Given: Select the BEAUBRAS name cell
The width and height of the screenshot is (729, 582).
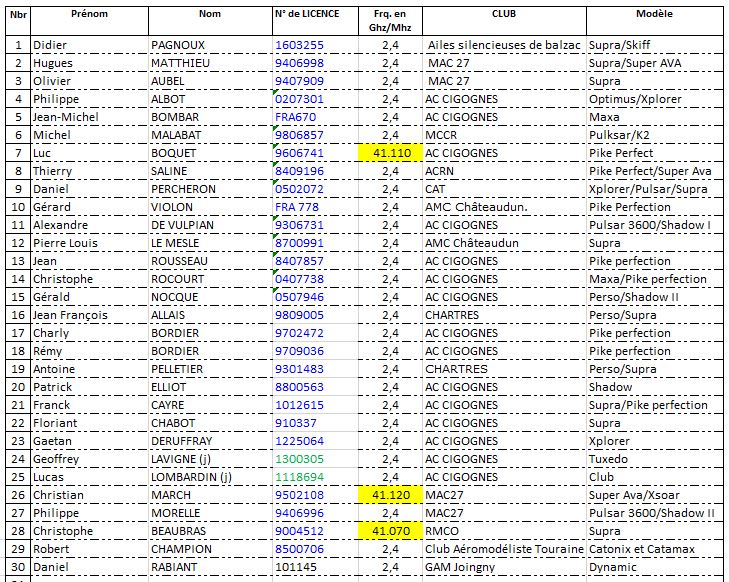Looking at the screenshot, I should (210, 531).
